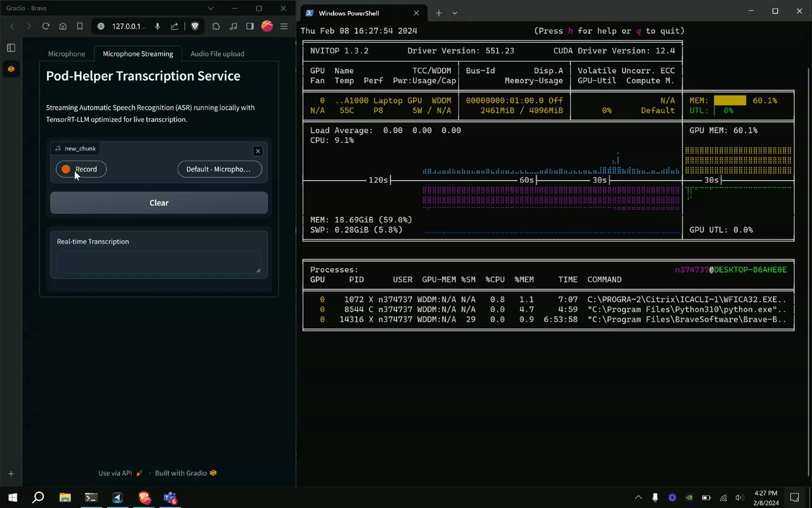Click the 127.0.0.1 address bar
This screenshot has width=812, height=508.
pos(129,27)
